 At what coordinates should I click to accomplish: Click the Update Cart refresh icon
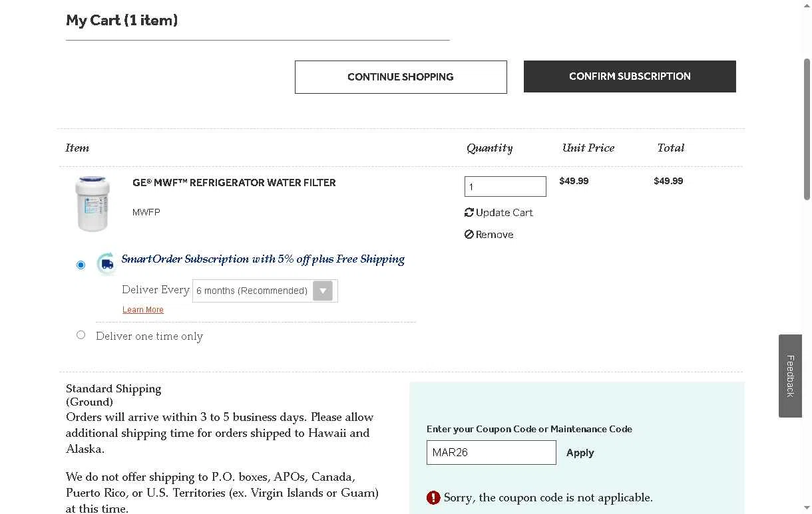point(469,213)
